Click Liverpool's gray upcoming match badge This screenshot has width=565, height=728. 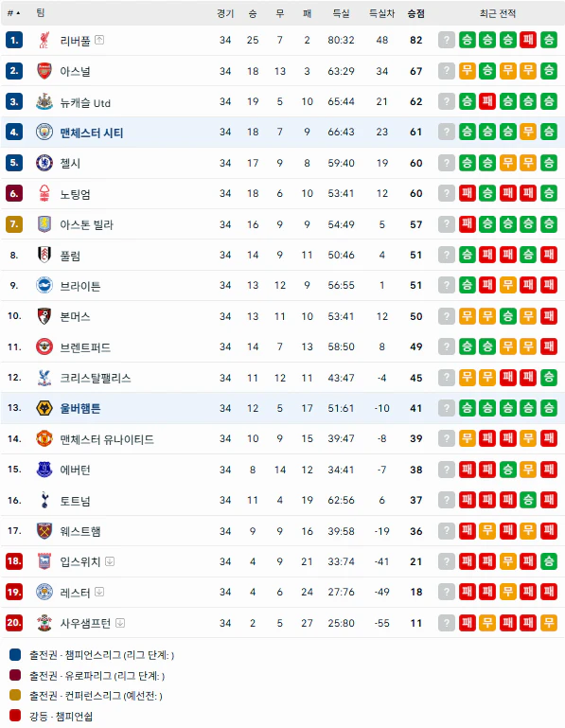[446, 40]
